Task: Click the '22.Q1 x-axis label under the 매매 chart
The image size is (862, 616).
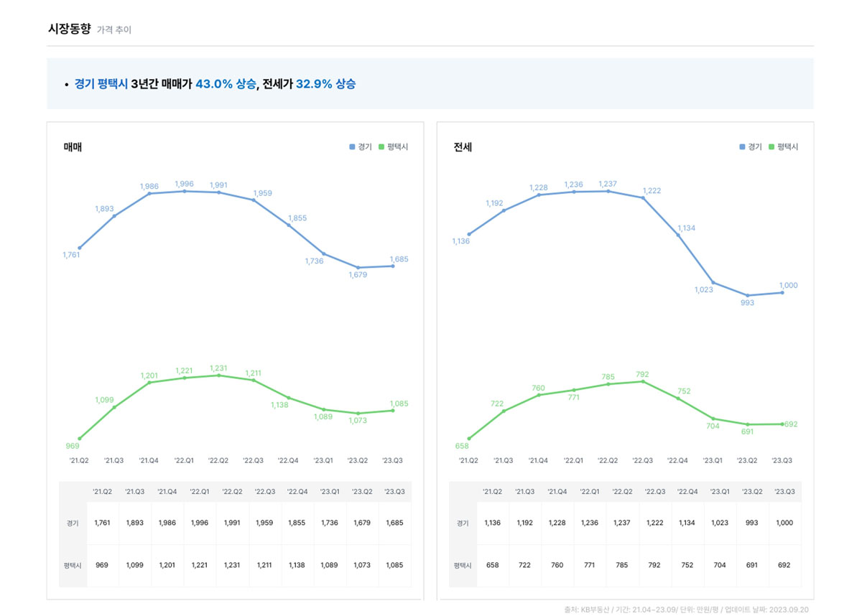Action: tap(184, 460)
